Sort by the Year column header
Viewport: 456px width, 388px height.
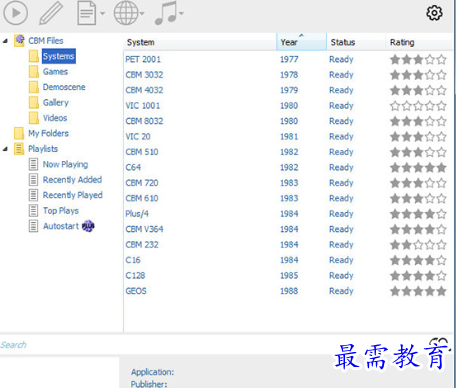tap(301, 42)
